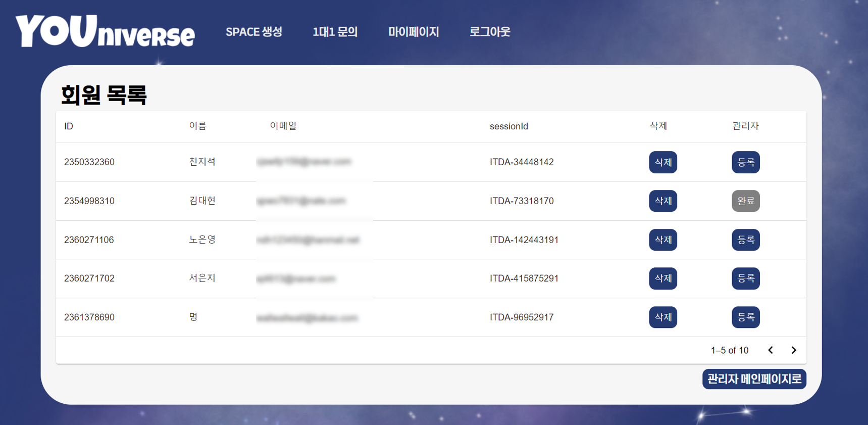Click the 이메일 column header
Viewport: 868px width, 425px height.
pos(283,126)
